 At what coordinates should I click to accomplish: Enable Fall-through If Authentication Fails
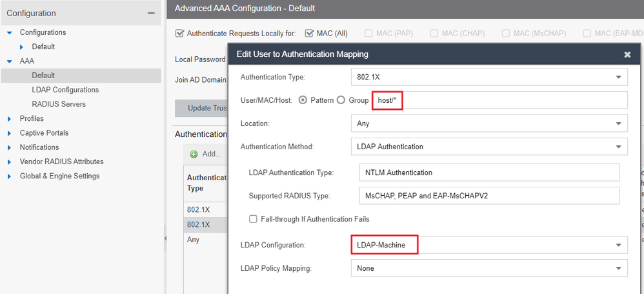253,219
